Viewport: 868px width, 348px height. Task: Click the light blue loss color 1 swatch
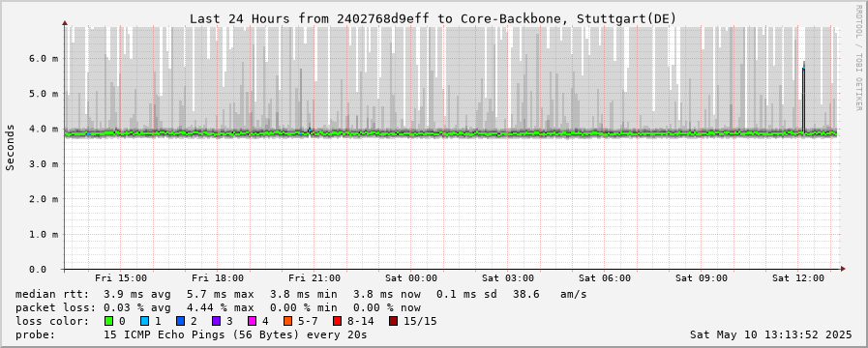pos(144,321)
